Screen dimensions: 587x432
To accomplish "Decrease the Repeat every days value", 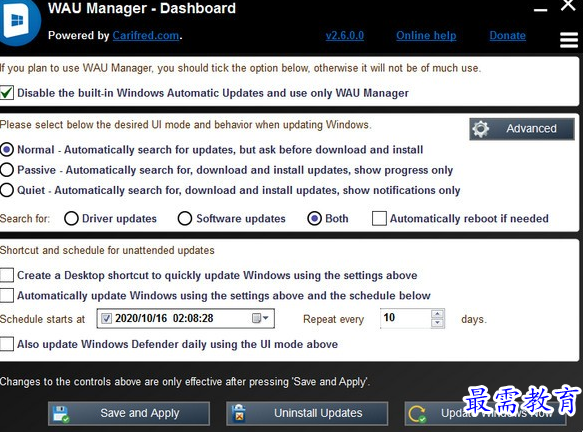I will pyautogui.click(x=437, y=323).
